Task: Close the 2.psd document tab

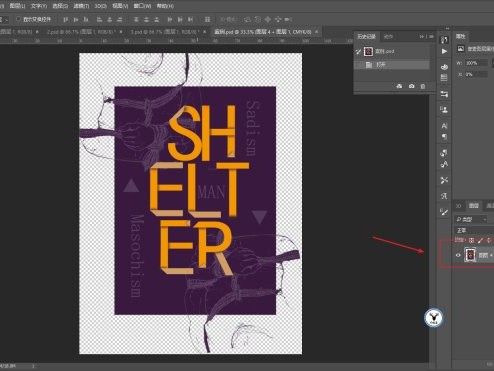Action: [121, 32]
